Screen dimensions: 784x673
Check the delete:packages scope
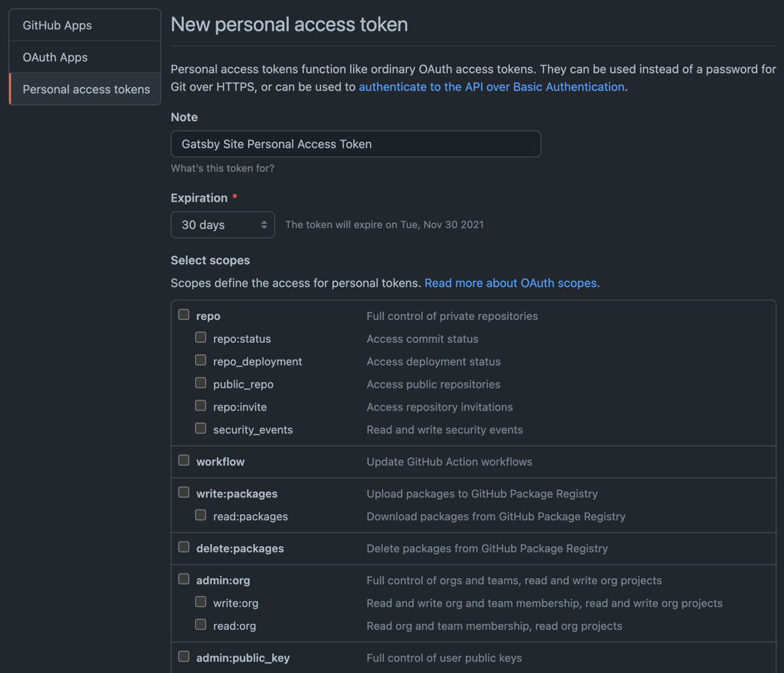(x=184, y=547)
